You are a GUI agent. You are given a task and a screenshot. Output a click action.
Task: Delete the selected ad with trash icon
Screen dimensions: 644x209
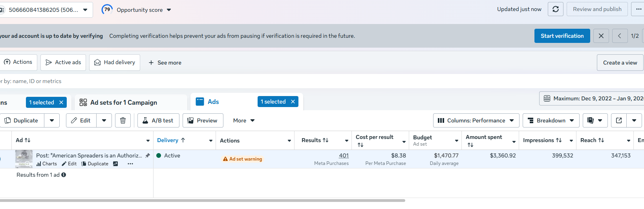tap(123, 120)
